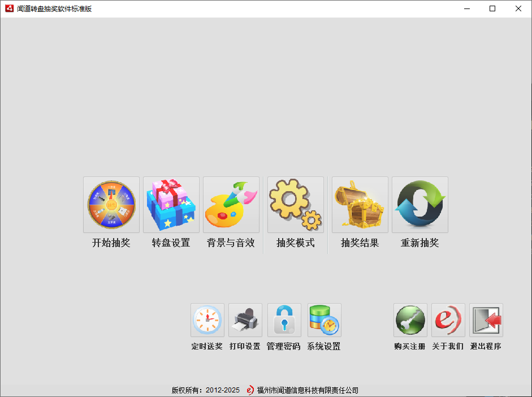532x397 pixels.
Task: Open 系统设置 database clock icon
Action: (325, 320)
